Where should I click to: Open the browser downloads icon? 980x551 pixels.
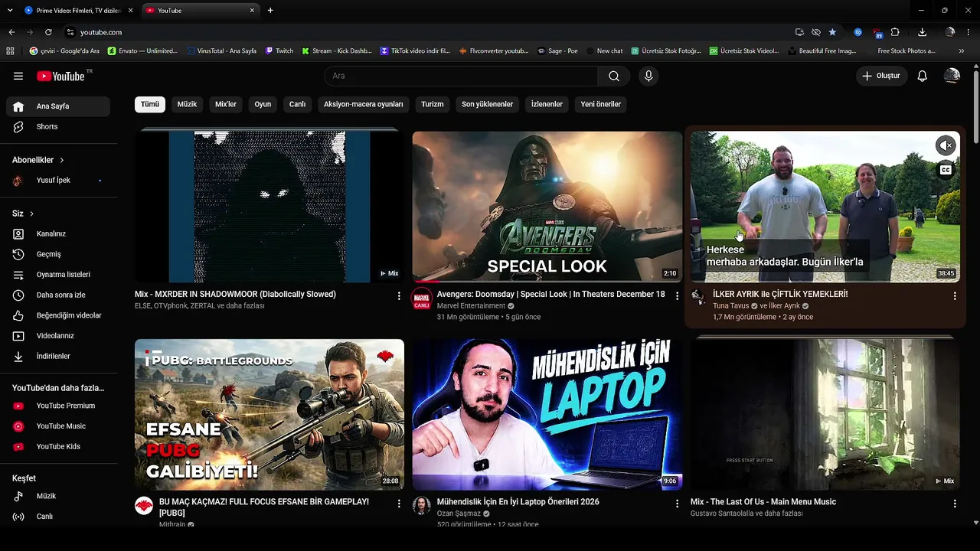point(922,32)
